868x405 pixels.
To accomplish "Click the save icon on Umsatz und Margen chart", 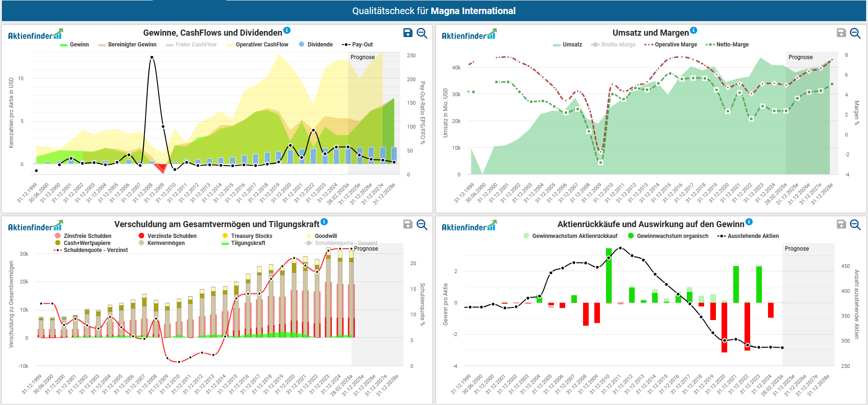I will click(841, 33).
